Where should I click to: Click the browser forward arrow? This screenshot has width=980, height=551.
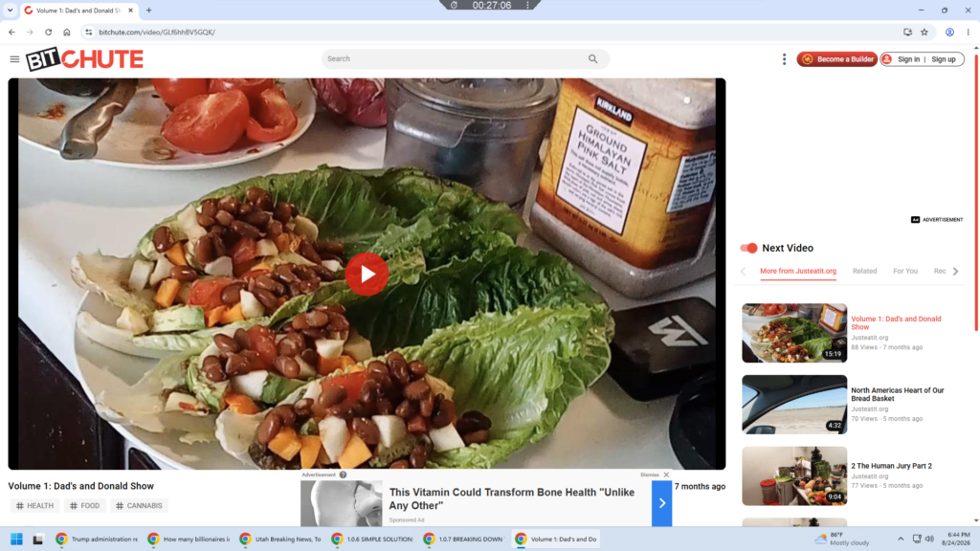pyautogui.click(x=30, y=32)
